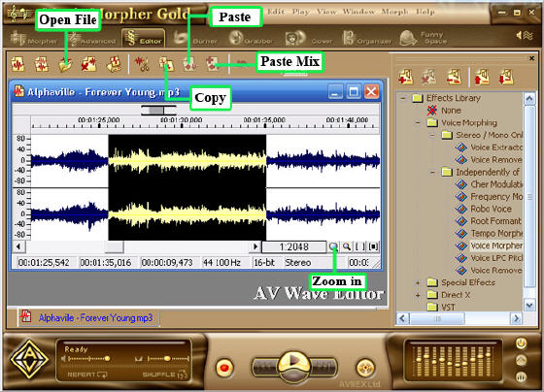Open the Edit menu
Viewport: 544px width, 392px height.
pyautogui.click(x=276, y=12)
